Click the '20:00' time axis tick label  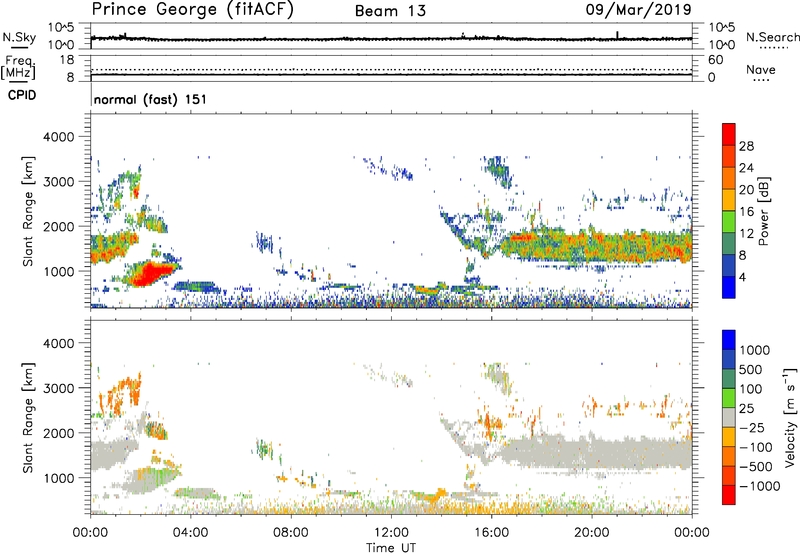click(591, 532)
